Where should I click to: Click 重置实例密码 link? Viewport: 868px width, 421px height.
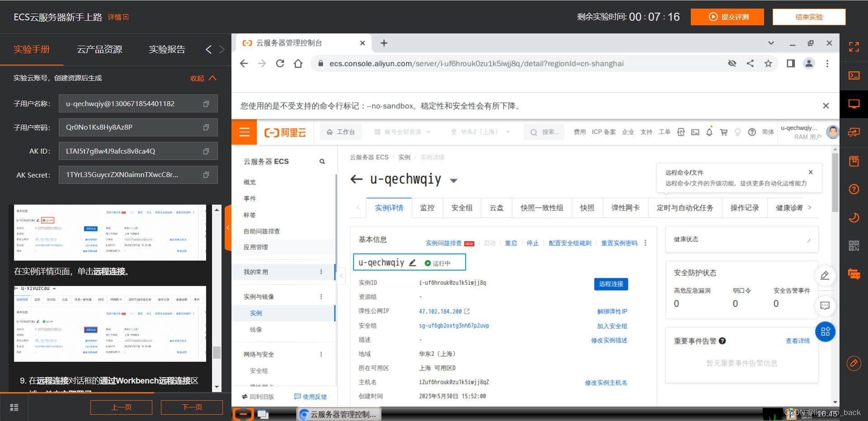tap(619, 243)
